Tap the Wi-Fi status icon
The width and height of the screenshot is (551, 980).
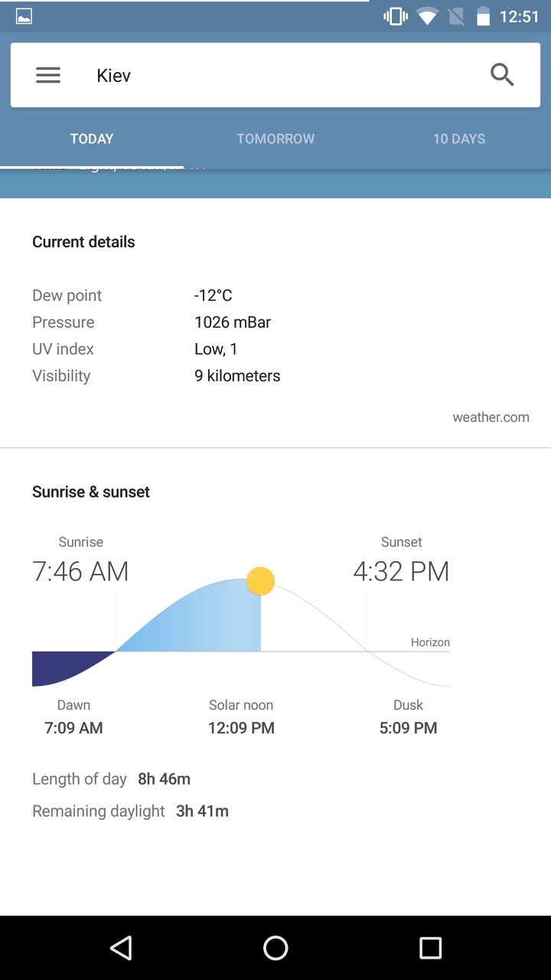pyautogui.click(x=428, y=16)
